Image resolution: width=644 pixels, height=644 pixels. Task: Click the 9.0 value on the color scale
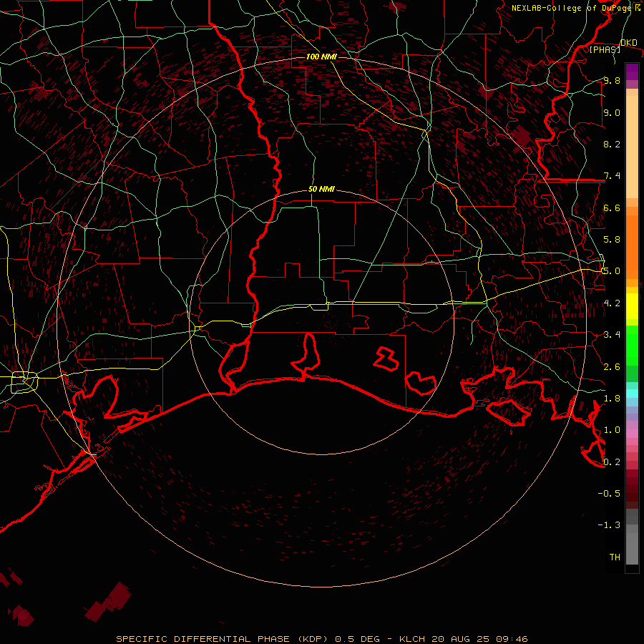click(612, 112)
